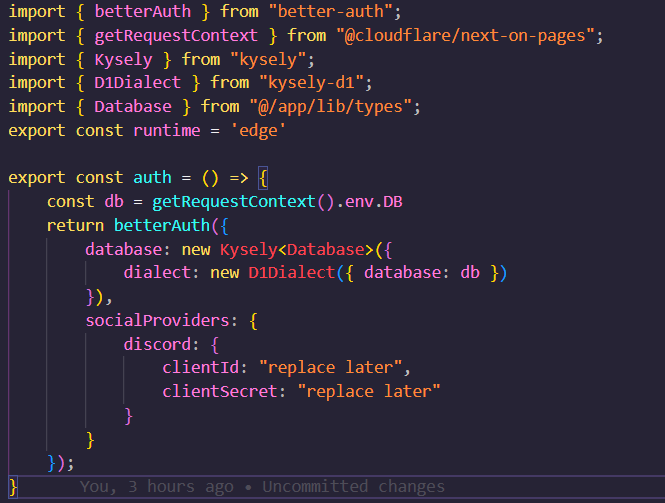The height and width of the screenshot is (503, 665).
Task: Click the "kysely" module string
Action: tap(268, 59)
